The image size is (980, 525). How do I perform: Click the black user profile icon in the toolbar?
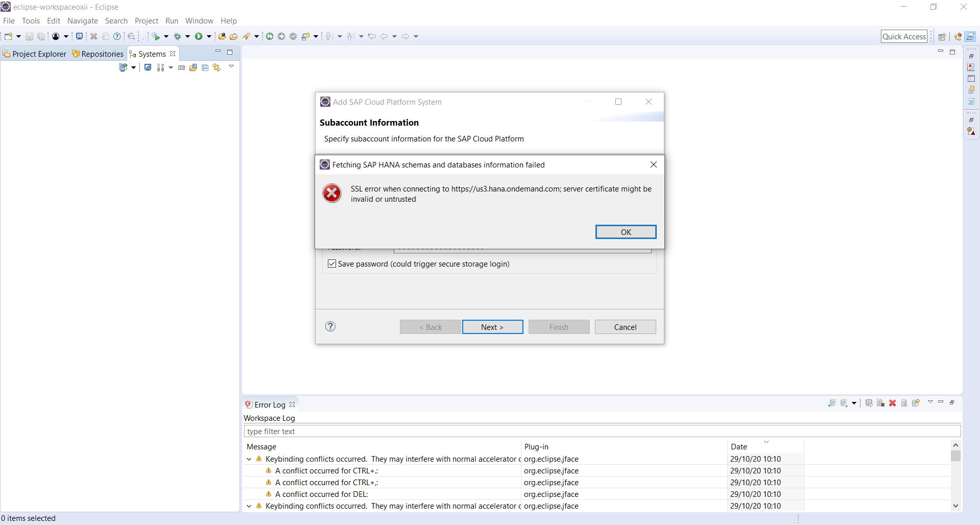(56, 36)
